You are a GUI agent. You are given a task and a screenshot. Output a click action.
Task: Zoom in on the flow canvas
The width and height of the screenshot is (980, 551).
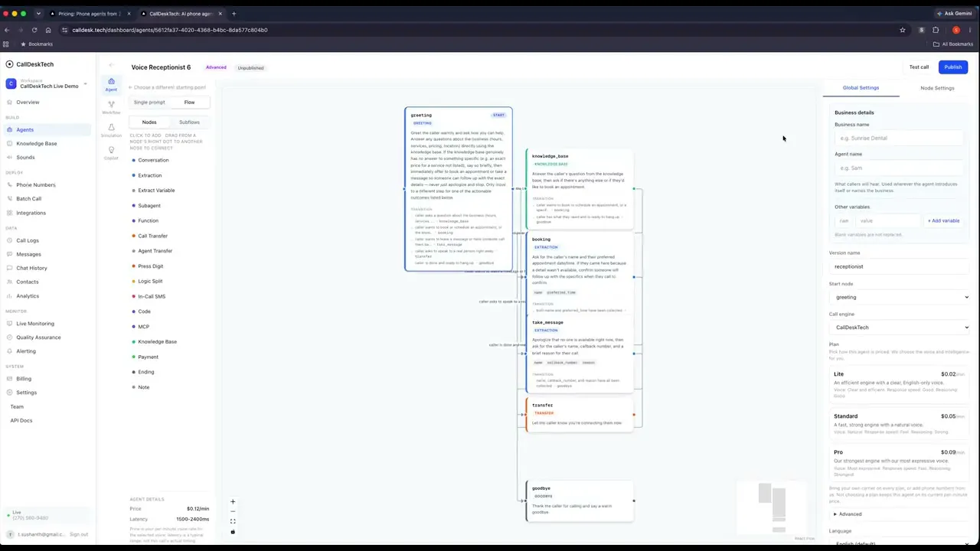click(233, 502)
